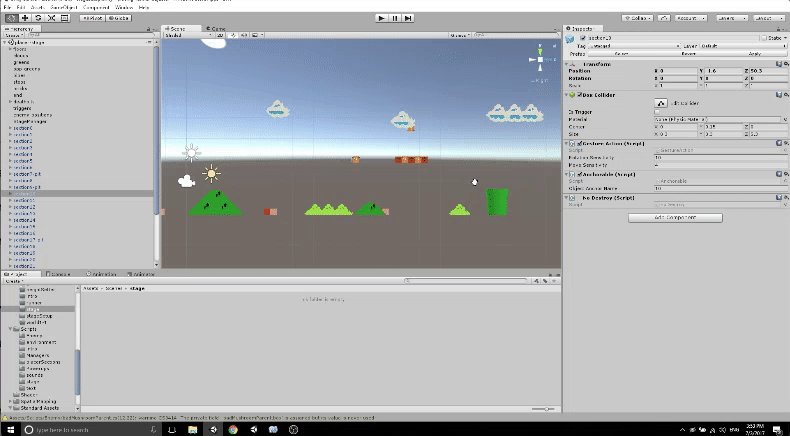Open the Windows Start menu
The height and width of the screenshot is (436, 790).
tap(10, 429)
